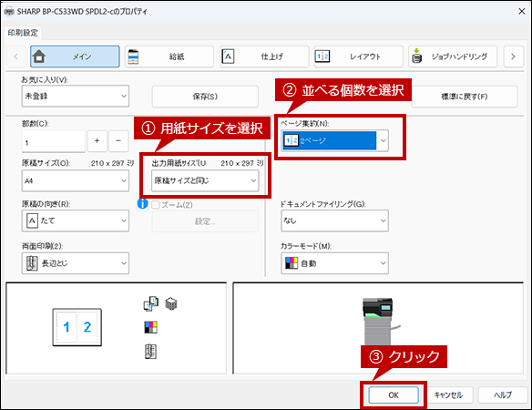Expand the カラーモード dropdown set to 自動
This screenshot has height=410, width=532.
click(x=335, y=263)
